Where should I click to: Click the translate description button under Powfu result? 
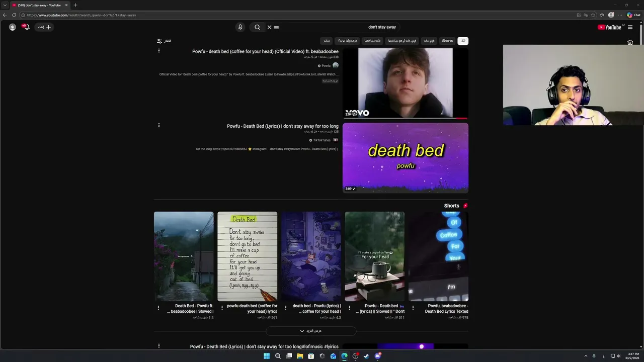[x=330, y=81]
